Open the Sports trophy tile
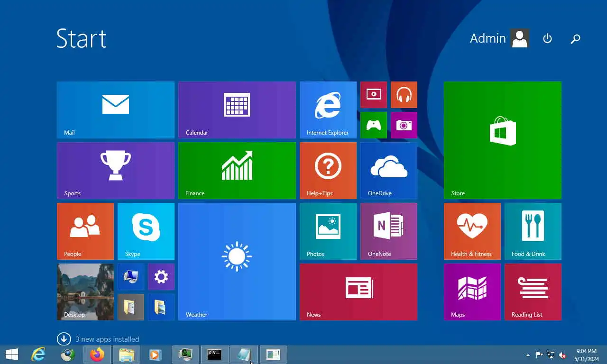The image size is (607, 364). point(116,171)
